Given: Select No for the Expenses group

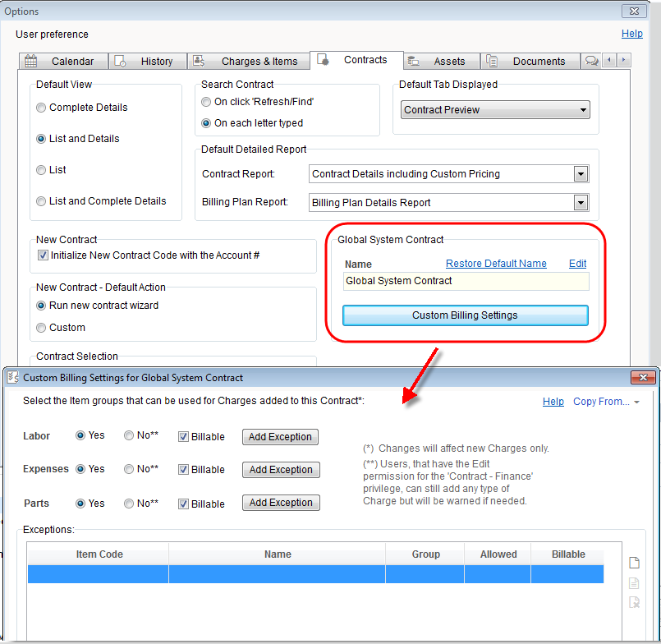Looking at the screenshot, I should point(129,469).
